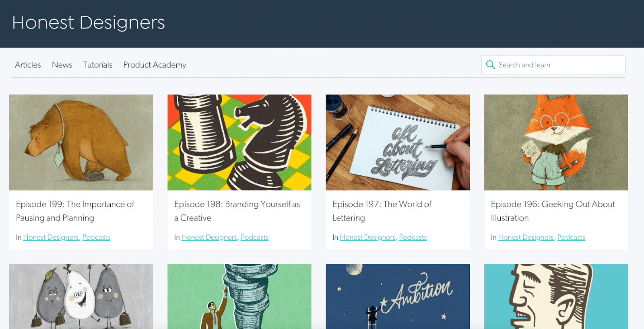Click the Honest Designers site title
The image size is (644, 329).
coord(89,23)
